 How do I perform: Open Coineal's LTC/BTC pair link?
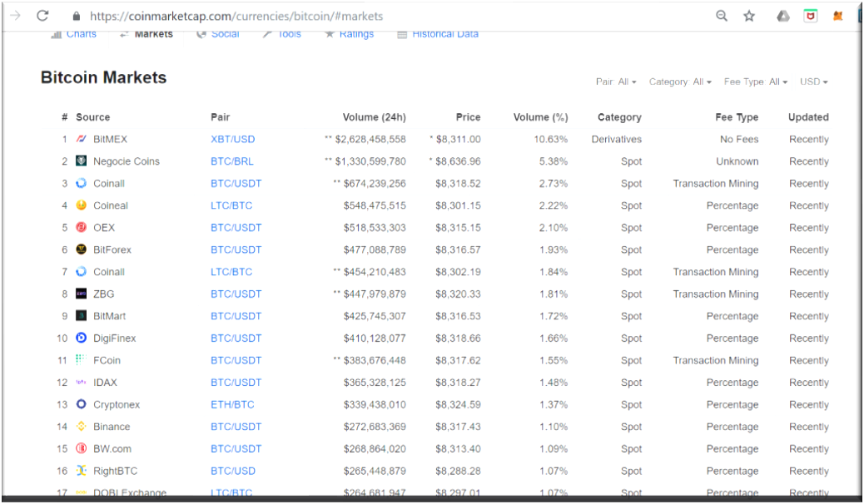(x=231, y=205)
